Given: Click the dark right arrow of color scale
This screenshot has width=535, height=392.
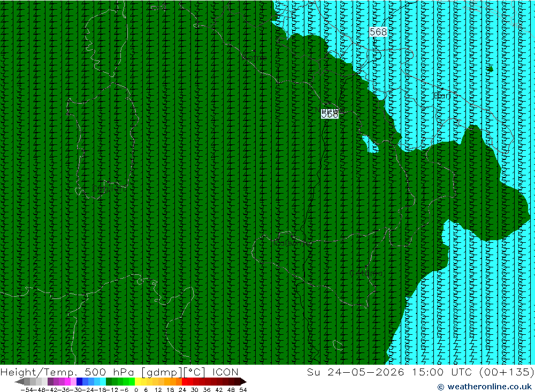Looking at the screenshot, I should pos(242,381).
